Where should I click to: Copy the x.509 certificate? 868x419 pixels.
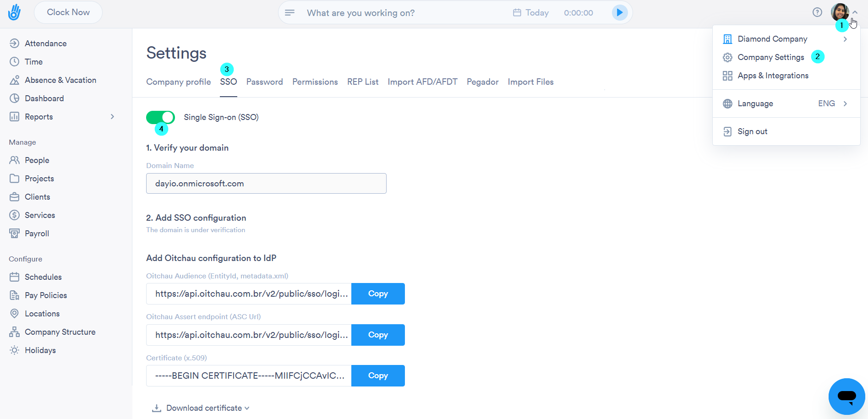pyautogui.click(x=378, y=375)
